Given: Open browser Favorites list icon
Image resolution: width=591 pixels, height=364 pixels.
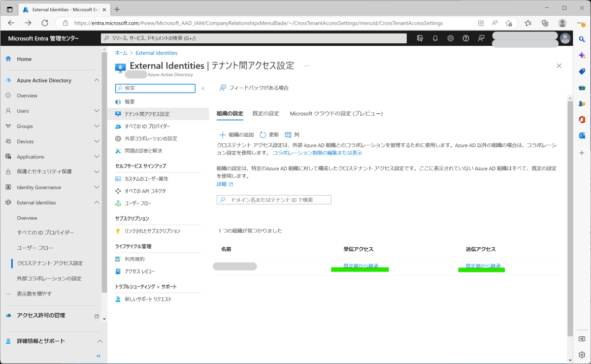Looking at the screenshot, I should click(528, 23).
